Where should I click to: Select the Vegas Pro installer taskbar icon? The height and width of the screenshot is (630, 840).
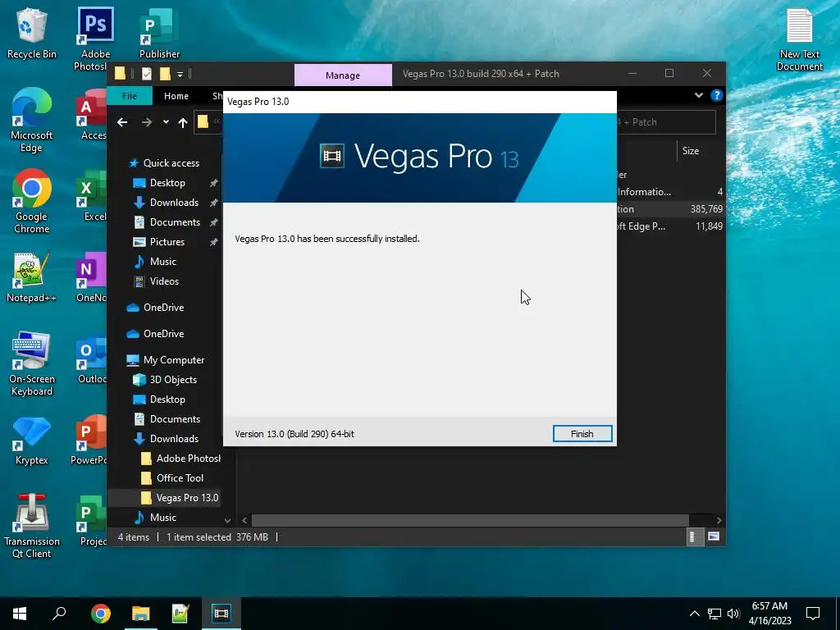(221, 614)
